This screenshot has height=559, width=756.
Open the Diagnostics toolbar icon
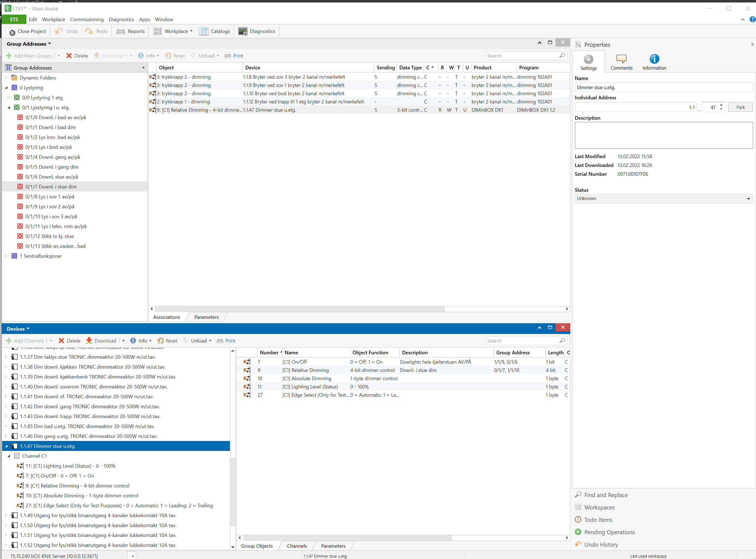coord(243,31)
